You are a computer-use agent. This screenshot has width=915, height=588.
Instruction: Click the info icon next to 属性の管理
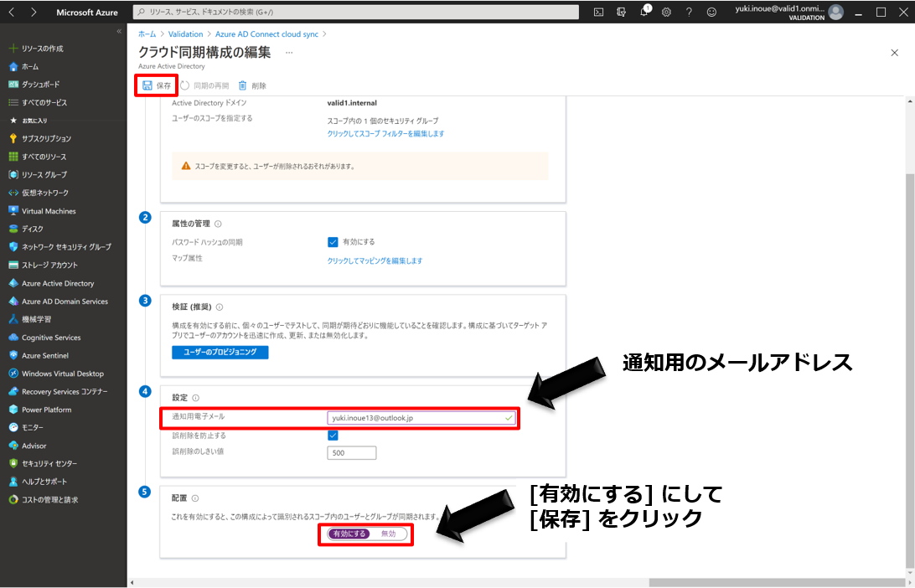click(218, 224)
